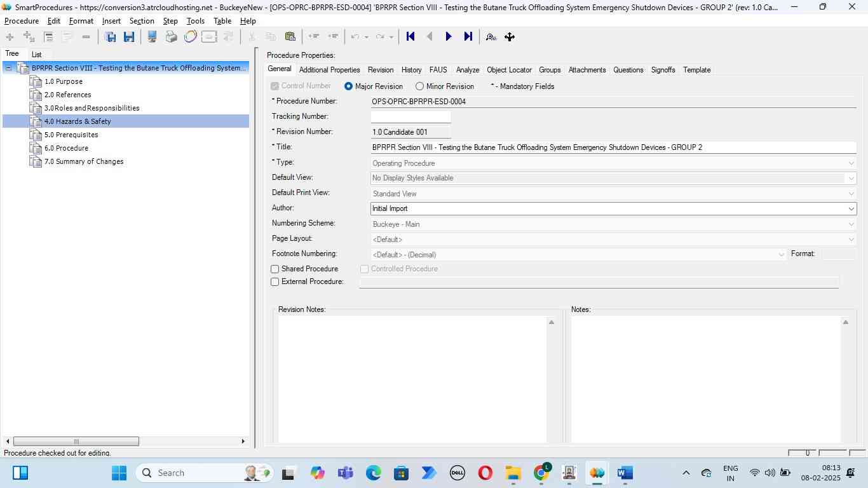Viewport: 868px width, 488px height.
Task: Open Microsoft Teams from taskbar
Action: click(345, 473)
